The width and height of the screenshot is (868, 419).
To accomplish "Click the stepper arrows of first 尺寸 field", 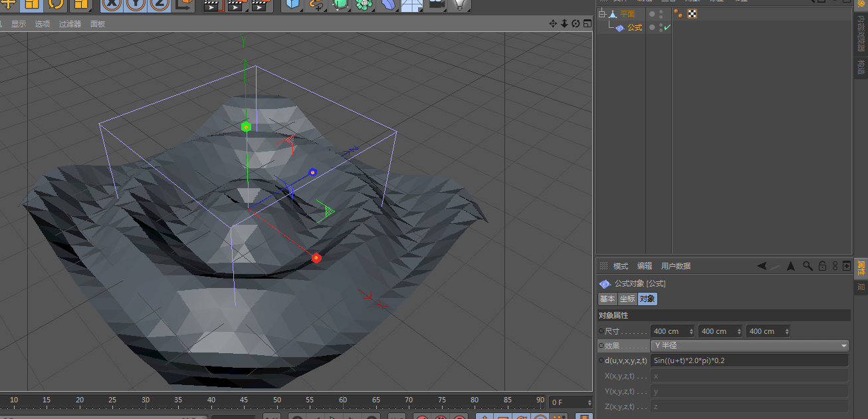I will click(691, 331).
